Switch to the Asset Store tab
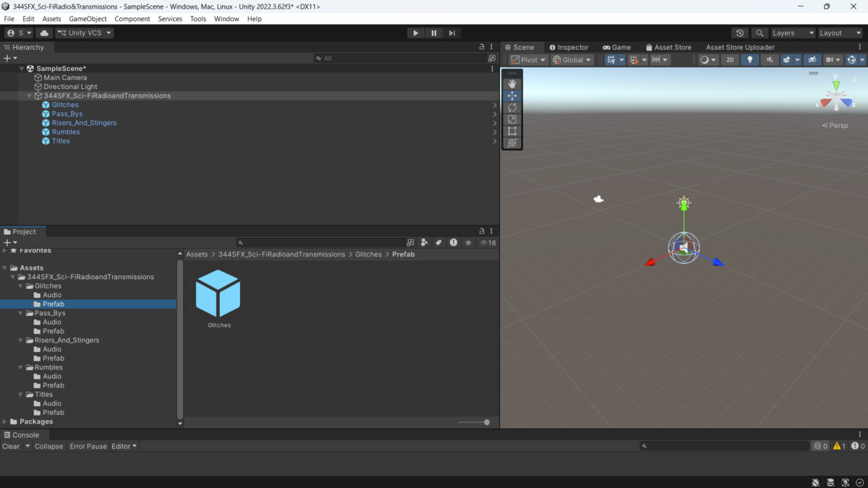The height and width of the screenshot is (488, 868). pos(668,47)
